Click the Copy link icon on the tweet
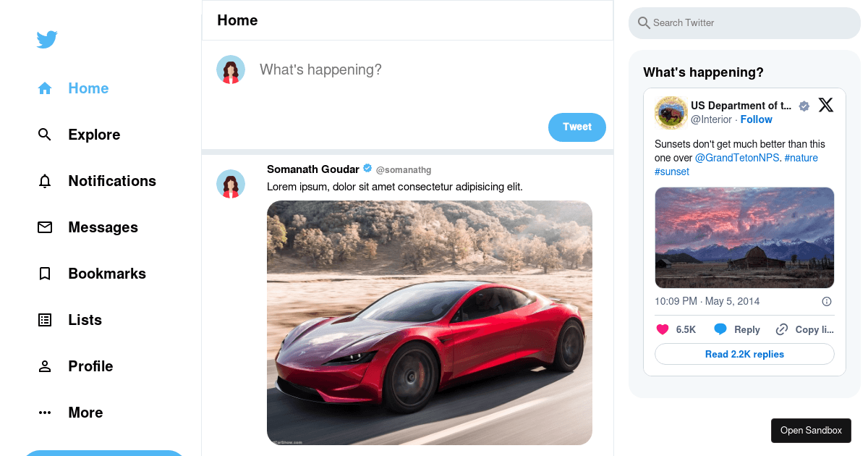The image size is (868, 456). [x=781, y=329]
